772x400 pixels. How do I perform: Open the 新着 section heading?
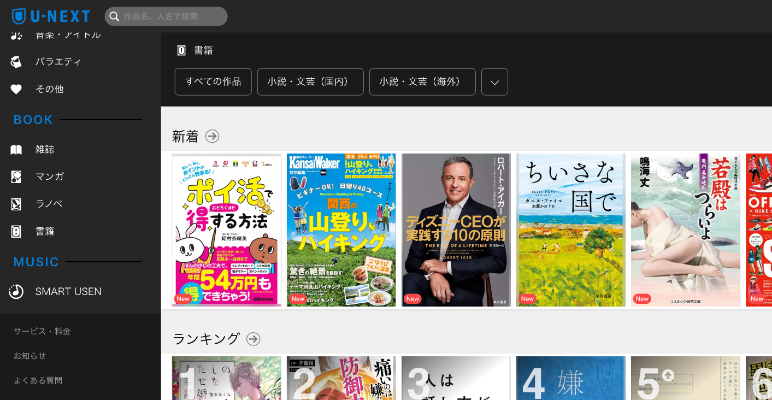(185, 136)
